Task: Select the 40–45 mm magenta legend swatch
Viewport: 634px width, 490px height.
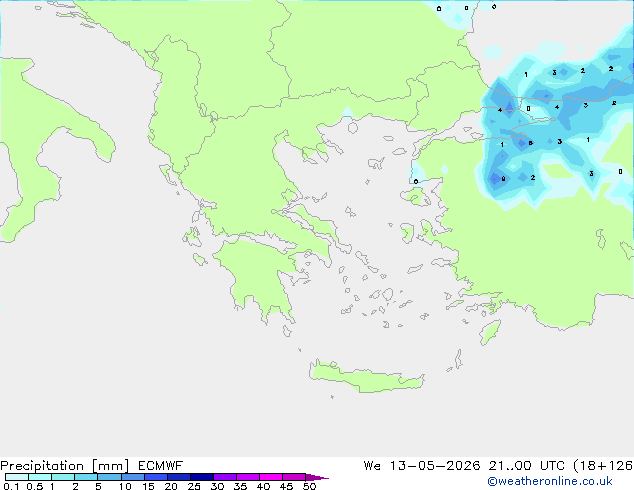Action: (271, 477)
